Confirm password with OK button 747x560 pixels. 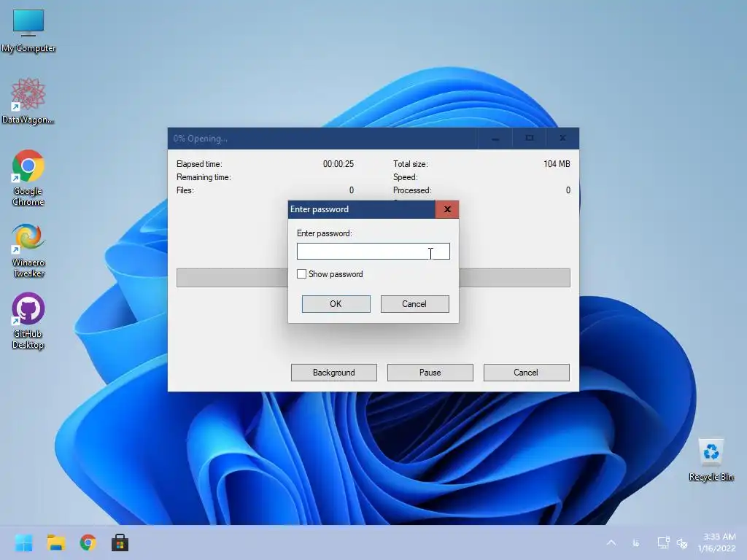point(336,304)
